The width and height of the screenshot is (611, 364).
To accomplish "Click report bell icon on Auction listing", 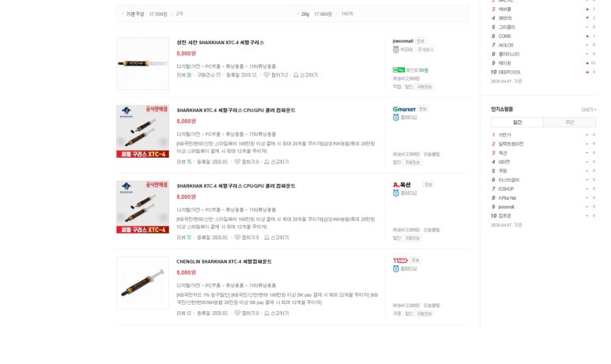I will coord(266,237).
